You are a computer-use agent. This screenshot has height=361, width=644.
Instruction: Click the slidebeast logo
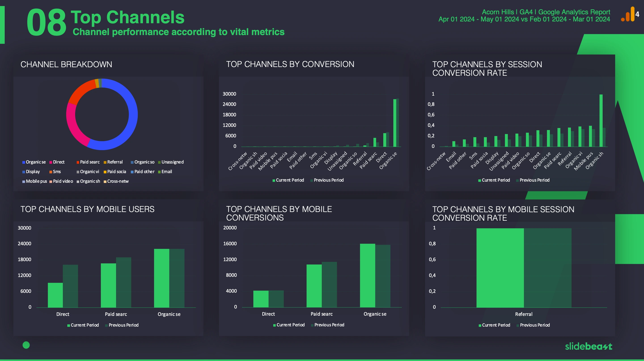(x=589, y=346)
